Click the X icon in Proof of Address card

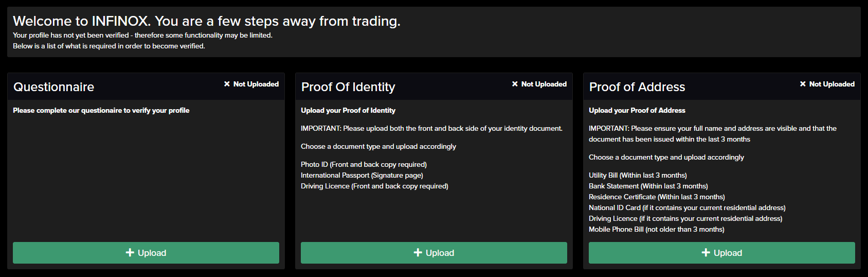pyautogui.click(x=803, y=84)
